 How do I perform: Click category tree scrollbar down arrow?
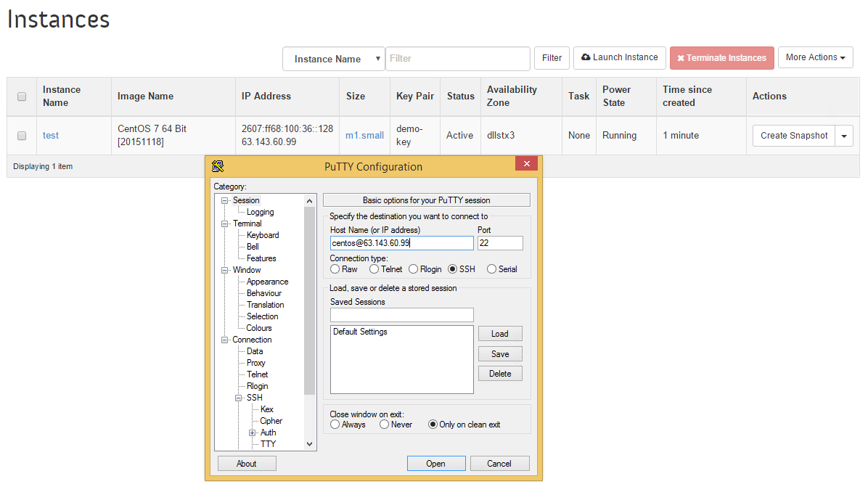309,444
